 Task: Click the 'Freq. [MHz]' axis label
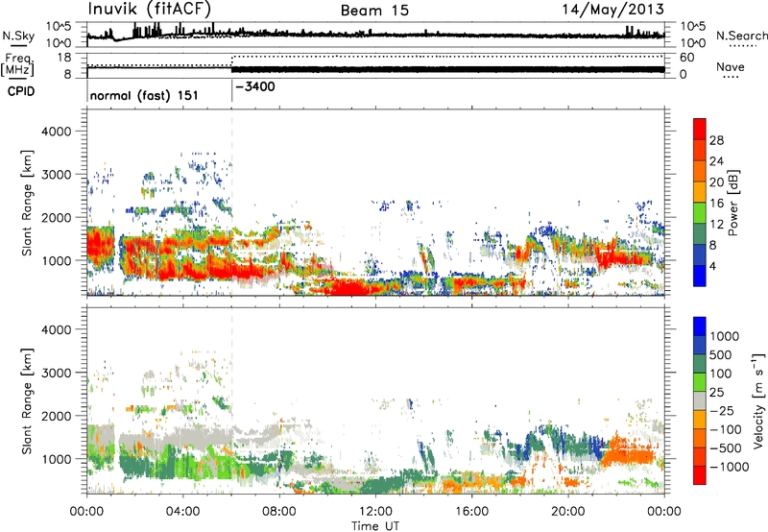pyautogui.click(x=18, y=64)
